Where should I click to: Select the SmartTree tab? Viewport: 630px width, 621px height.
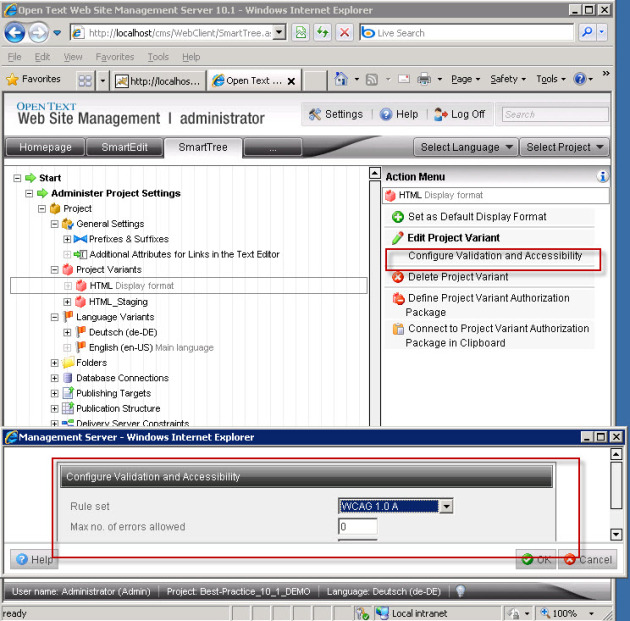tap(203, 147)
